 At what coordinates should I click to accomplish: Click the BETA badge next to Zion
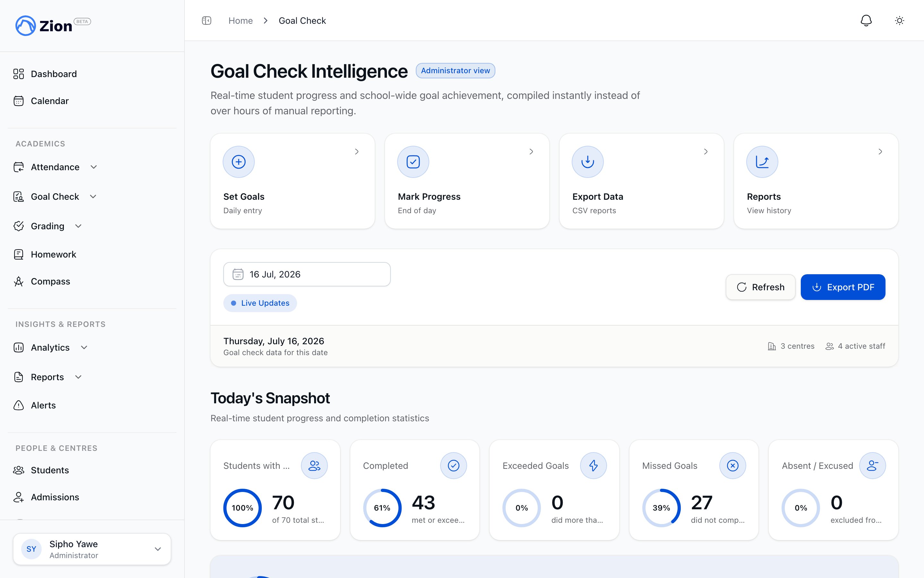click(x=82, y=22)
